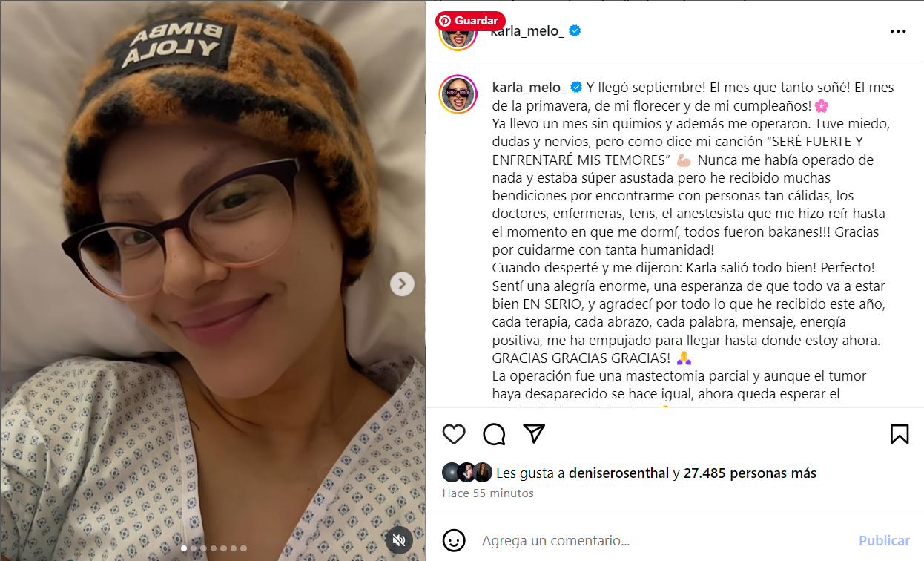Click Pinterest Guardar button
Screen dimensions: 924x561
470,21
